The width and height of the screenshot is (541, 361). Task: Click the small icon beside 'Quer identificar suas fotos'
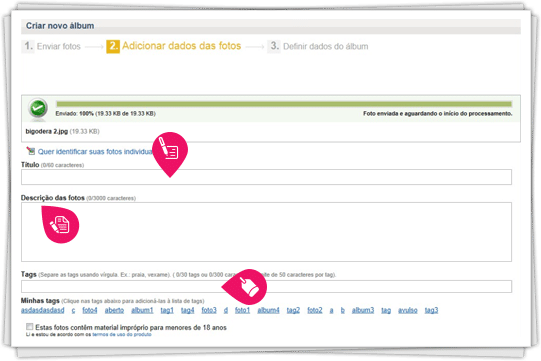click(x=31, y=151)
